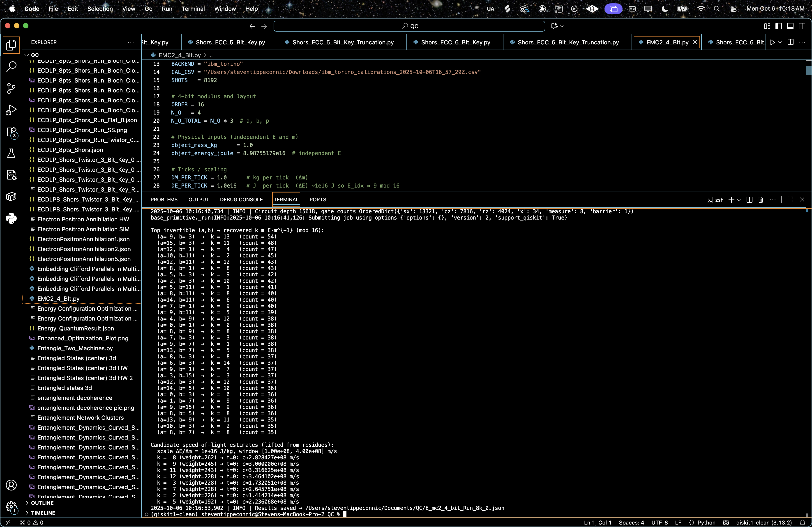Kill terminal with trash icon
This screenshot has width=812, height=527.
tap(761, 200)
